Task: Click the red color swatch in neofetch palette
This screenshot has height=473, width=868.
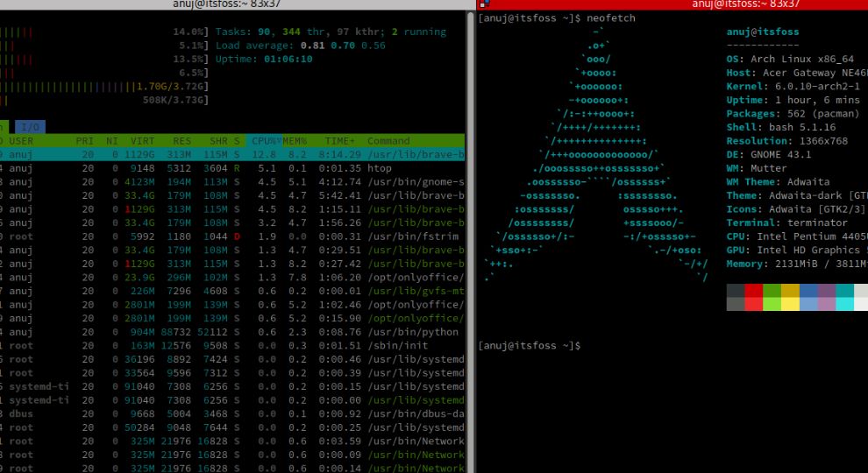Action: [753, 291]
